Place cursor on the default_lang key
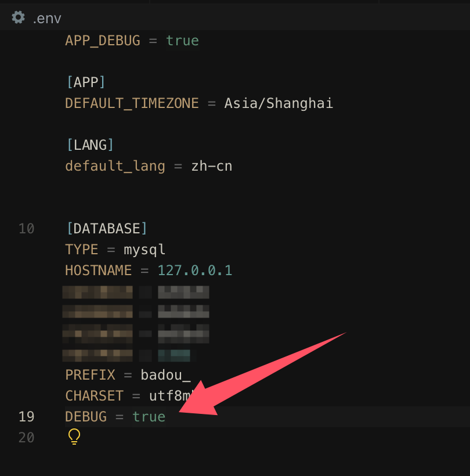The height and width of the screenshot is (476, 470). tap(115, 165)
